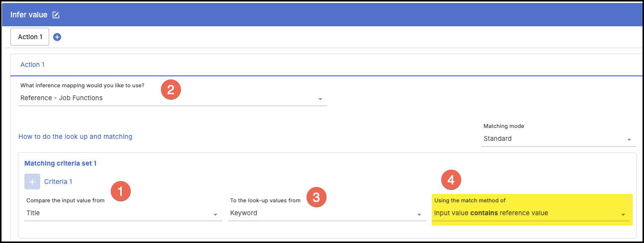
Task: Click the Criteria 1 label
Action: click(58, 182)
